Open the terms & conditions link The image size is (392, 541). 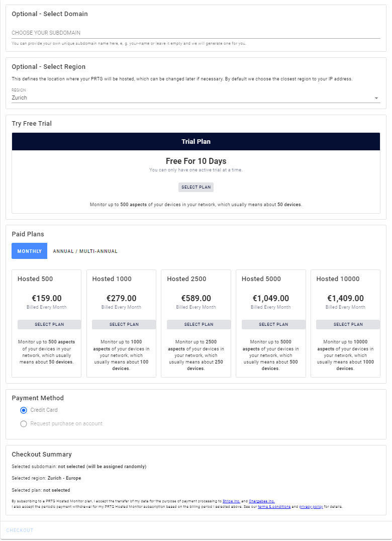[274, 507]
